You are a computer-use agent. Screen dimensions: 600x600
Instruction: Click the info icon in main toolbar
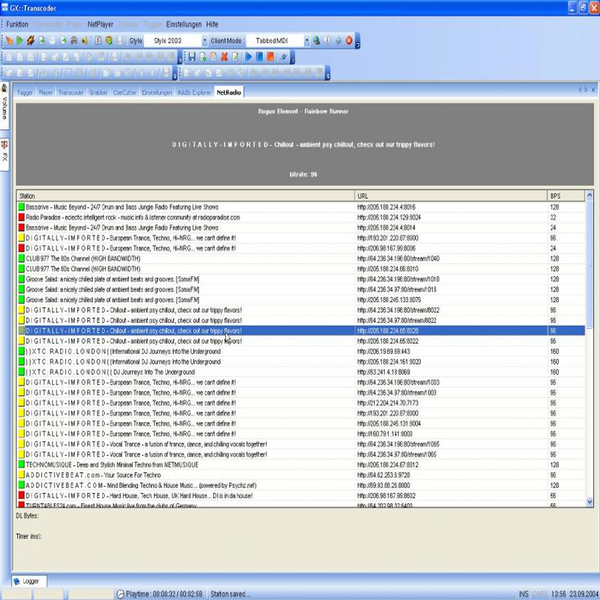click(328, 40)
